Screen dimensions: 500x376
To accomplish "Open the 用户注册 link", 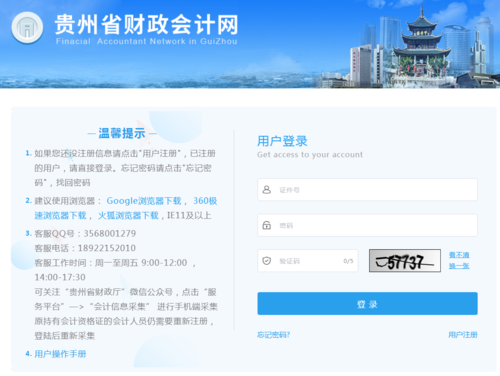I will click(463, 335).
